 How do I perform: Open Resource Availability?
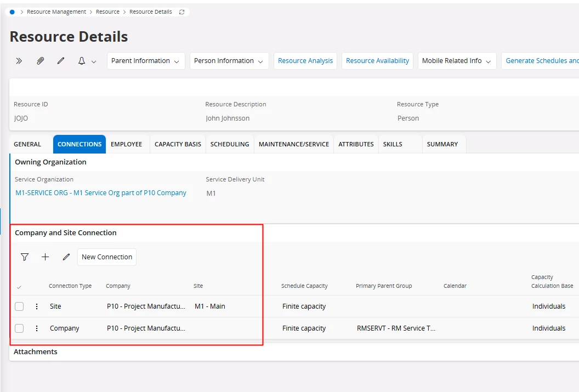[377, 61]
